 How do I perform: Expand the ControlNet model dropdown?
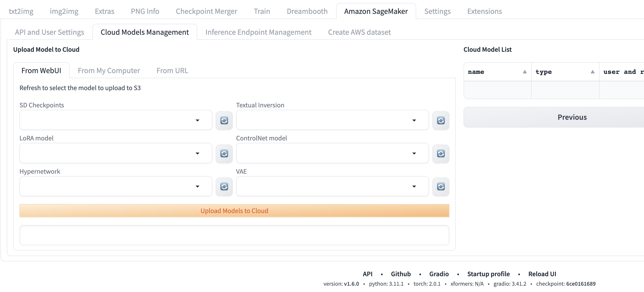tap(332, 153)
